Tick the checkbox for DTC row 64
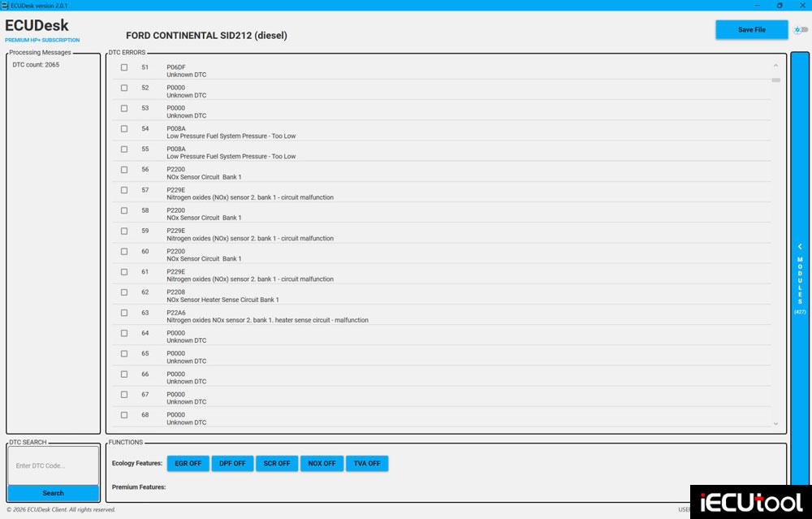The image size is (812, 519). [x=124, y=333]
